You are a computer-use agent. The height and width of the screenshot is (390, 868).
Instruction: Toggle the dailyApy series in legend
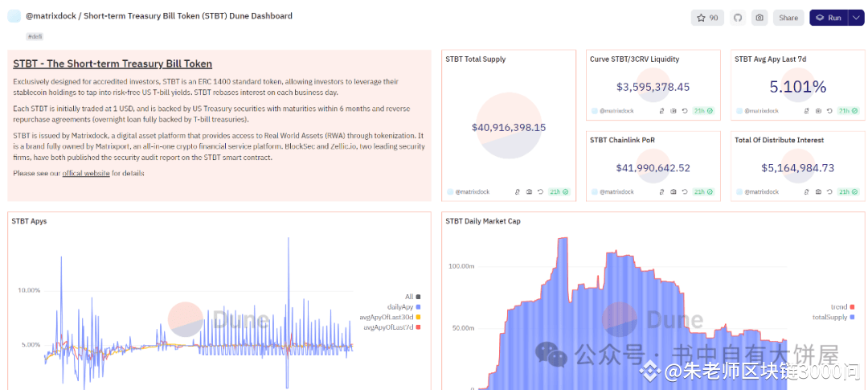pyautogui.click(x=403, y=306)
